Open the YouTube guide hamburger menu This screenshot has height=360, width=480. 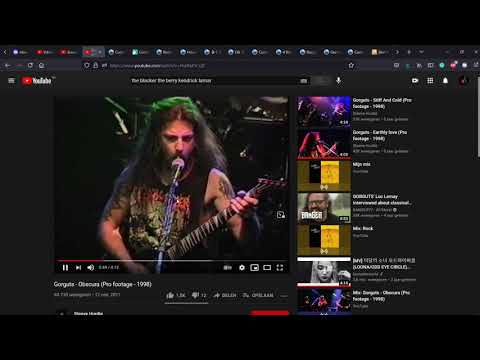coord(11,81)
